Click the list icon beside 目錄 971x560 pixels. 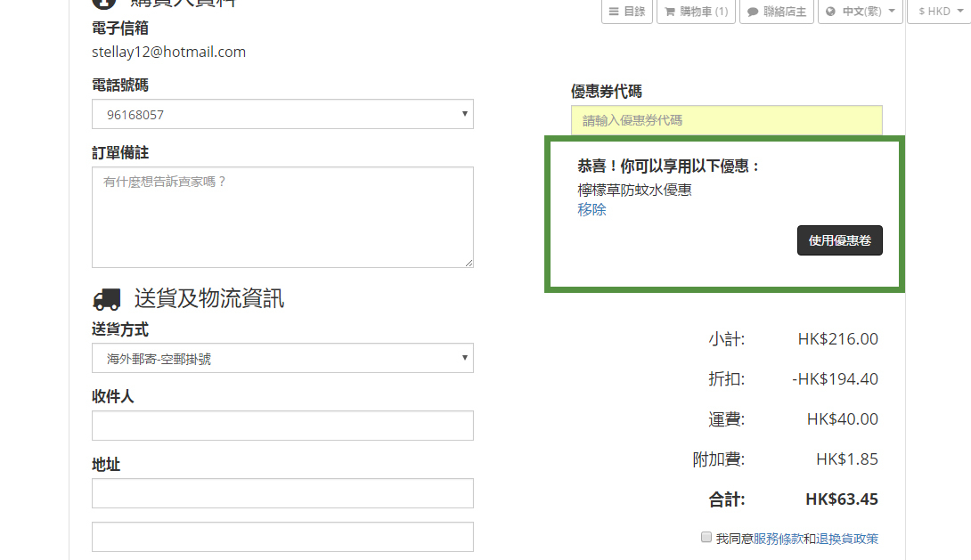(x=614, y=12)
